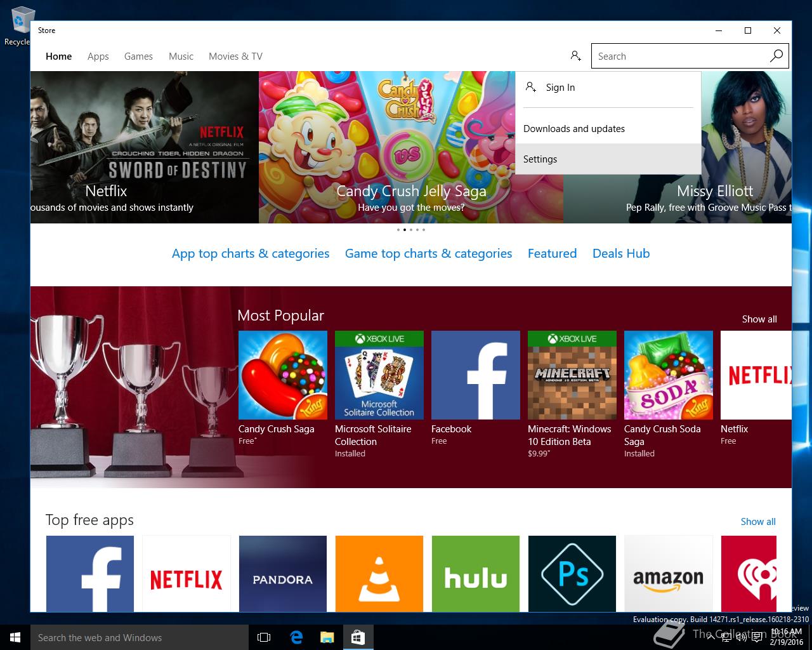Open Microsoft Solitaire Collection tile

coord(379,375)
